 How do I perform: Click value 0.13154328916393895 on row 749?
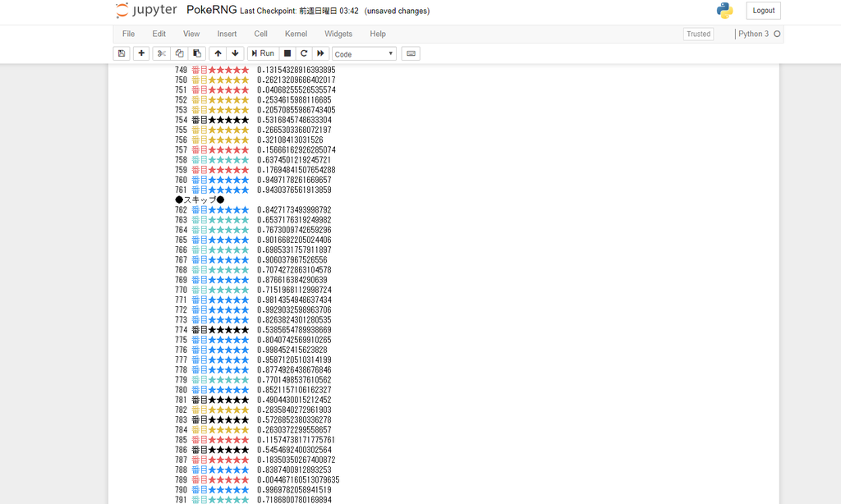pyautogui.click(x=296, y=70)
